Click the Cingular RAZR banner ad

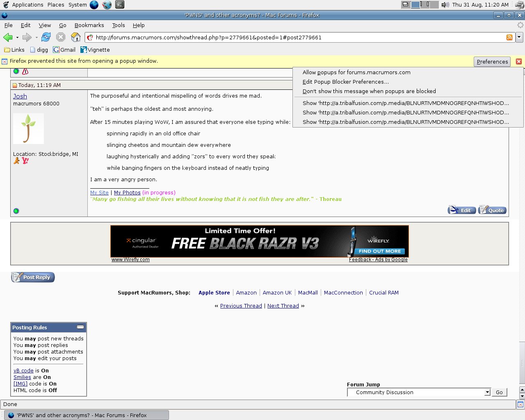click(x=260, y=241)
